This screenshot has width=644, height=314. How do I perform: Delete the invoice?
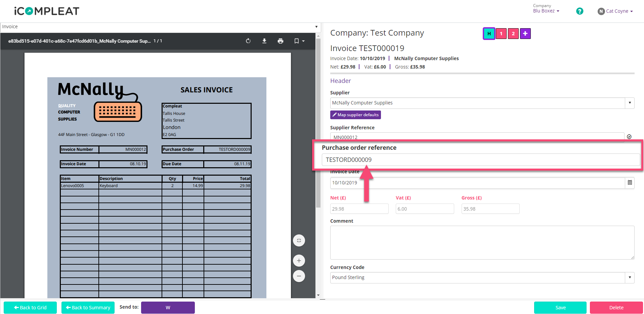616,308
